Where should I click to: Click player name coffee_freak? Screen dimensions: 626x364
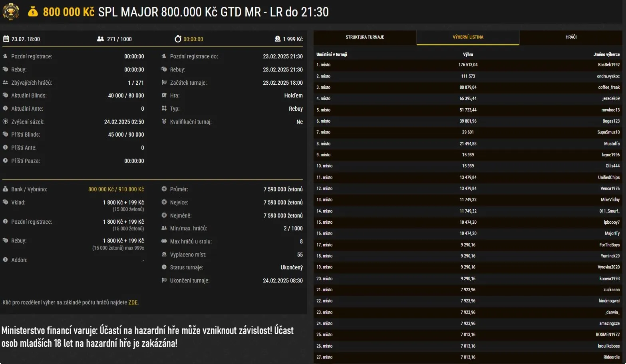tap(608, 87)
